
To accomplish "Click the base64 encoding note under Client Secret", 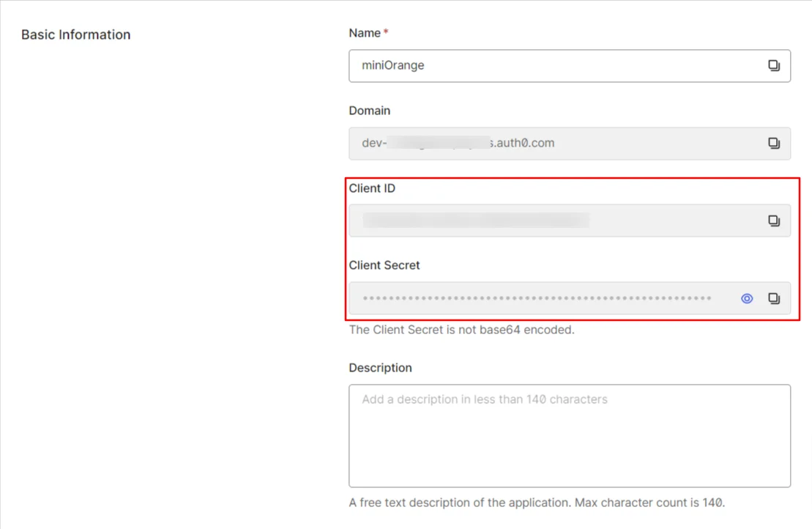I will pos(461,330).
